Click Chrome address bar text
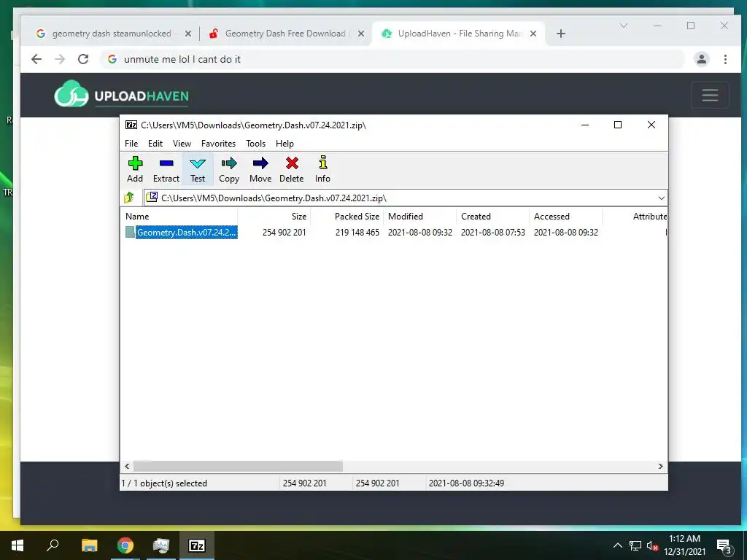This screenshot has height=560, width=747. 182,59
